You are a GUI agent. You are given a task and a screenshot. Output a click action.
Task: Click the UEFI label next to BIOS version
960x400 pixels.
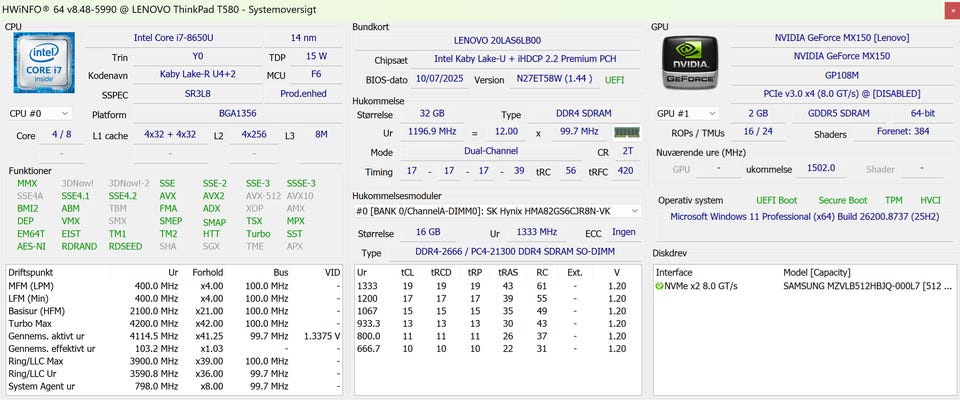[x=615, y=80]
